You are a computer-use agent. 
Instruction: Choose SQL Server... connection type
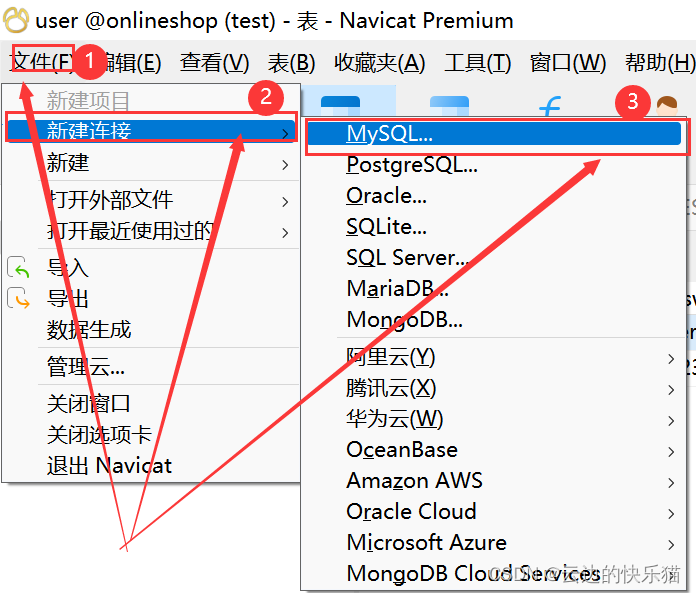click(x=494, y=257)
